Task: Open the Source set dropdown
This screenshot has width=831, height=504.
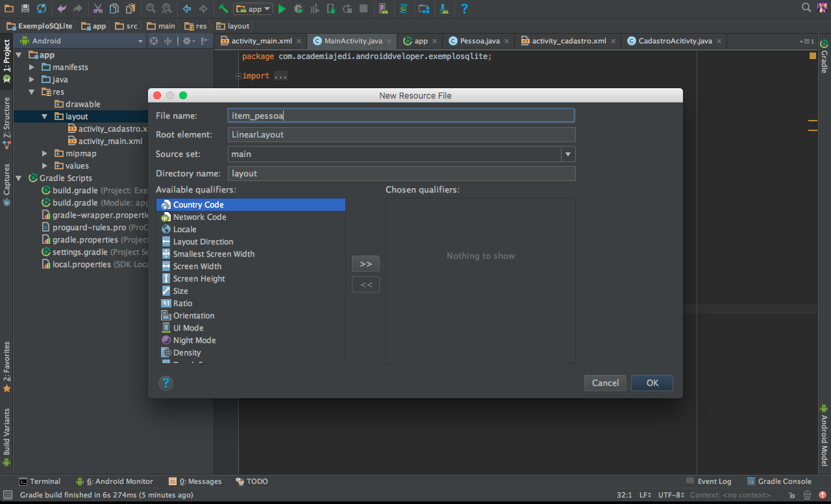Action: (x=568, y=154)
